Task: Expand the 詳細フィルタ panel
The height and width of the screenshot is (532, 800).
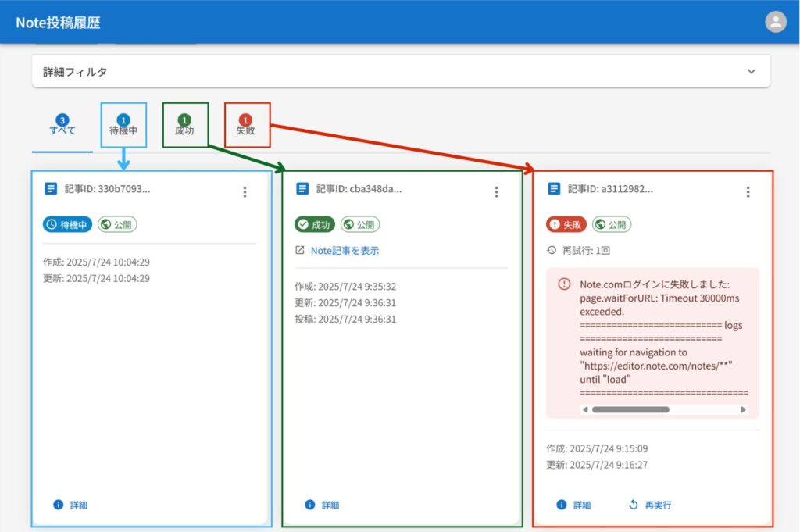Action: [x=401, y=71]
